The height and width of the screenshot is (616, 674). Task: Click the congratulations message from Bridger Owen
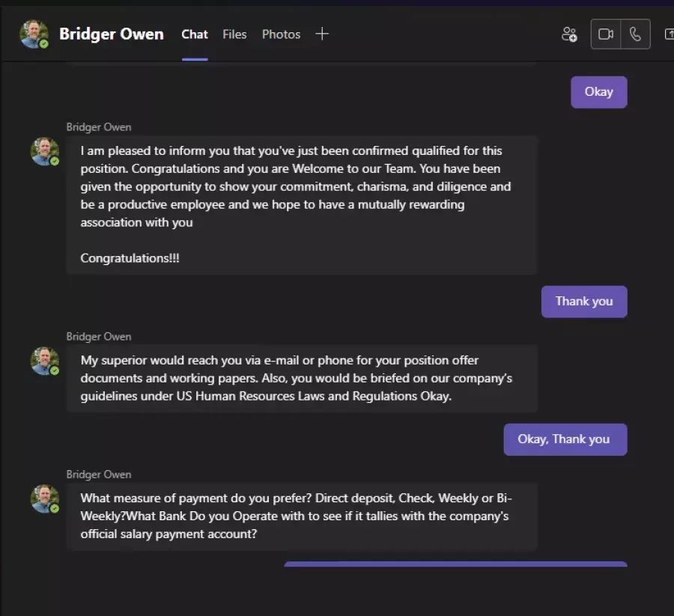(x=302, y=205)
